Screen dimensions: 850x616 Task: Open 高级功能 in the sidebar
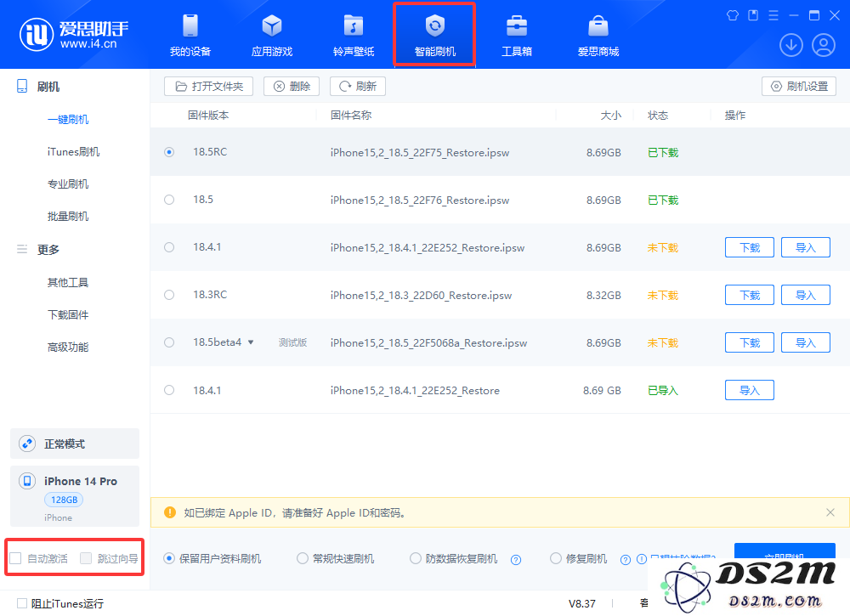(x=68, y=348)
